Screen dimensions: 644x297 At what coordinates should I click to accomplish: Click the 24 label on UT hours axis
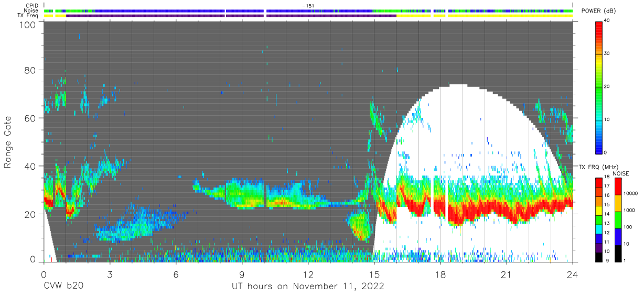[x=572, y=274]
